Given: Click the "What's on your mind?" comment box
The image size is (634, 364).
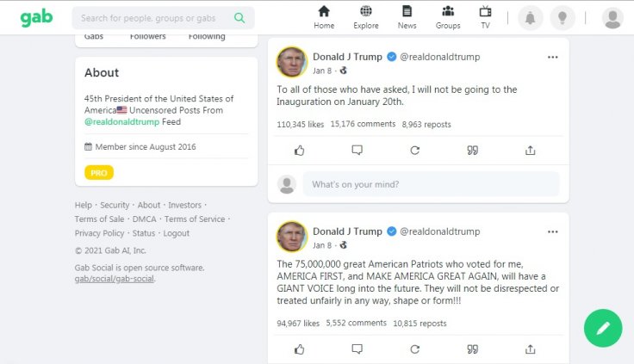Looking at the screenshot, I should (431, 184).
